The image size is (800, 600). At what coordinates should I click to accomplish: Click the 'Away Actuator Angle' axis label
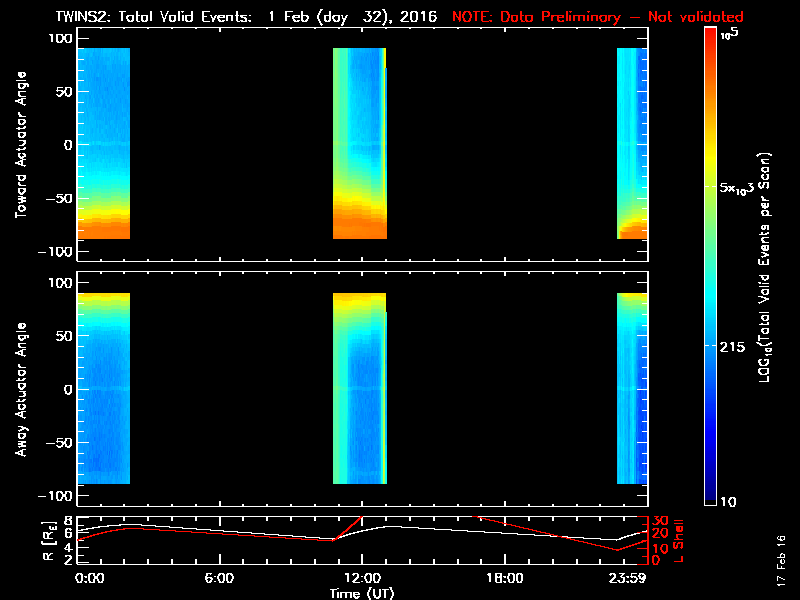point(21,389)
